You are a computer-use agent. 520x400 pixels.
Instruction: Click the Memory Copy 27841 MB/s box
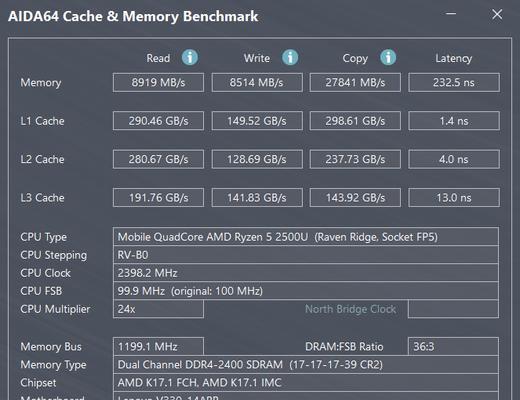click(355, 82)
